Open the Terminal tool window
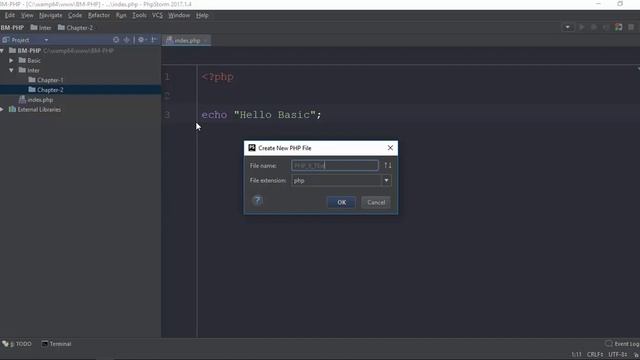Viewport: 640px width, 360px height. coord(56,344)
